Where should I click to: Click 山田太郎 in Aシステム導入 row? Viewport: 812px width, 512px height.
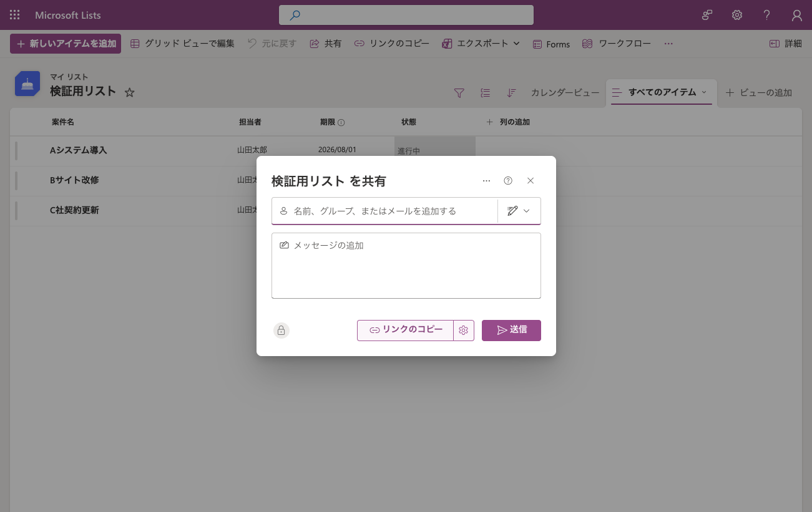click(252, 150)
